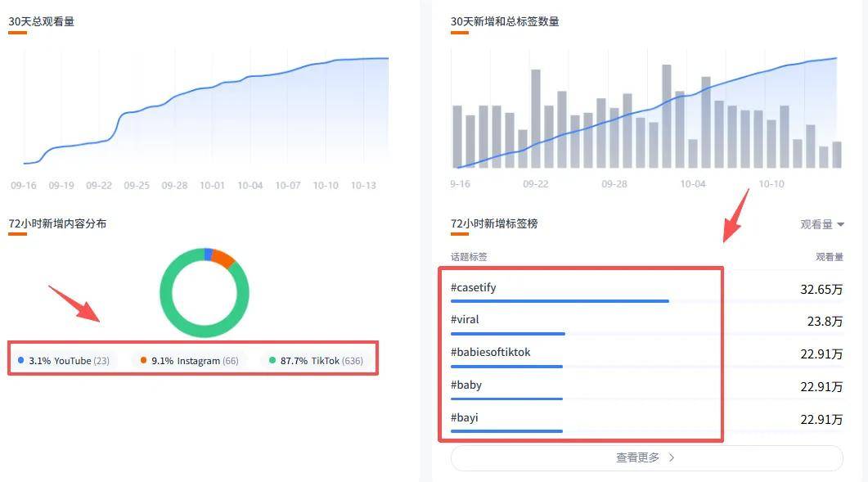This screenshot has height=482, width=868.
Task: Click the 09-22 label on views chart
Action: (x=99, y=186)
